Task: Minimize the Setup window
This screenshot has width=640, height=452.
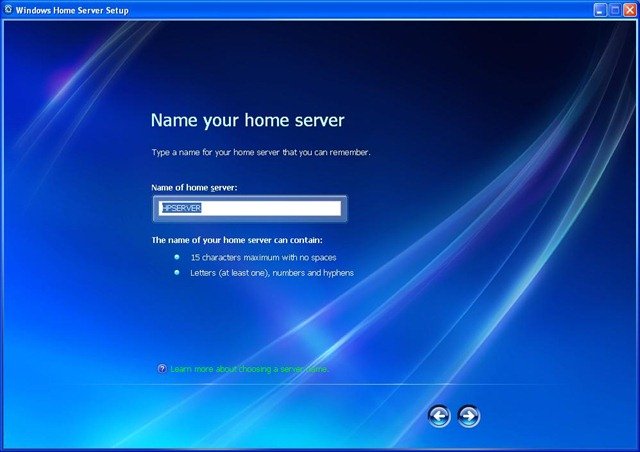Action: 600,10
